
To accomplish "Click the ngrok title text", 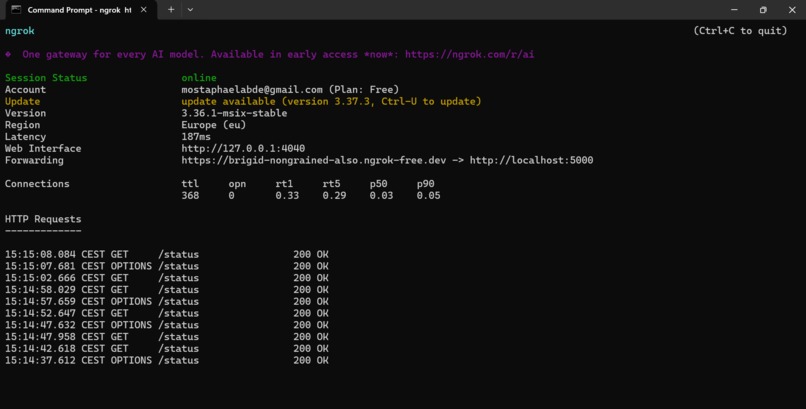I will [x=20, y=31].
